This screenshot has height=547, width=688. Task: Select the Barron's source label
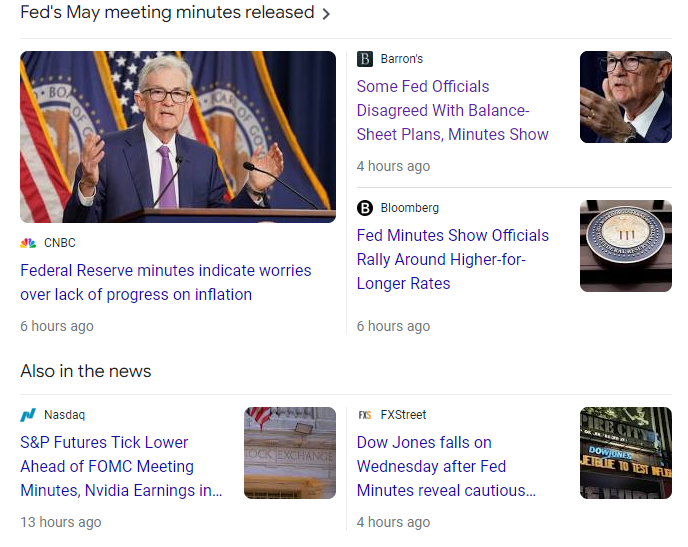pyautogui.click(x=401, y=59)
